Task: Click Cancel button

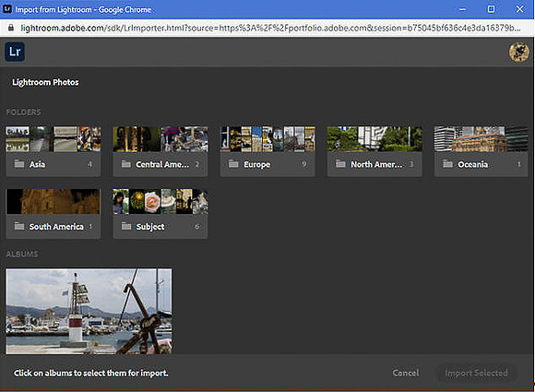Action: (x=406, y=373)
